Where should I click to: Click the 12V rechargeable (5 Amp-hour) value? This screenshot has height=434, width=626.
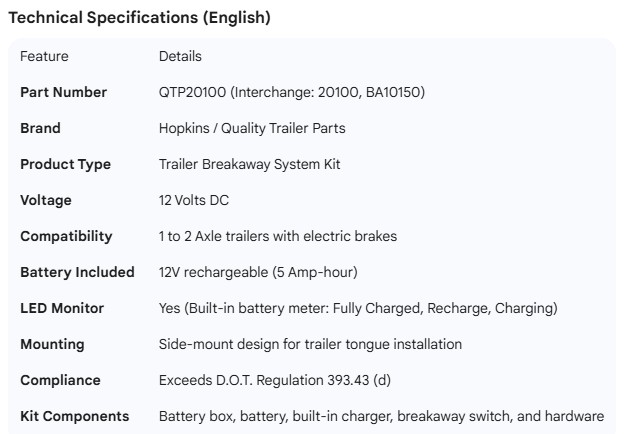point(258,272)
